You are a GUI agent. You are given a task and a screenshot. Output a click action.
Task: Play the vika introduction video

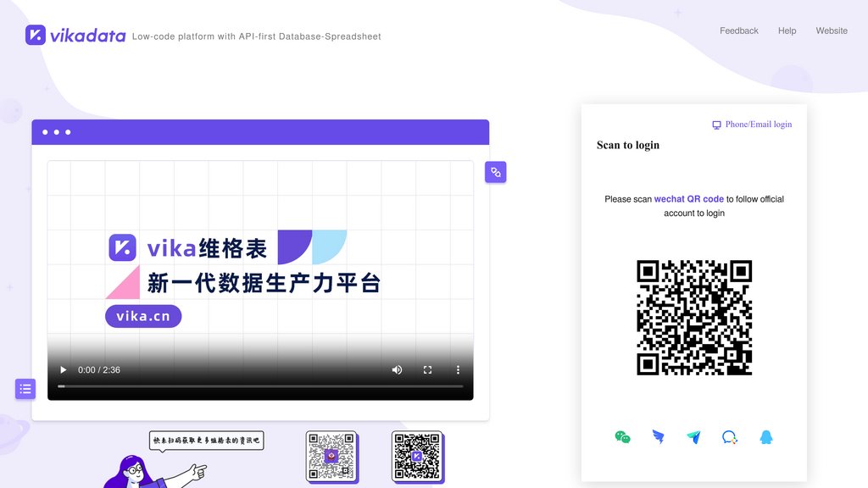point(63,369)
